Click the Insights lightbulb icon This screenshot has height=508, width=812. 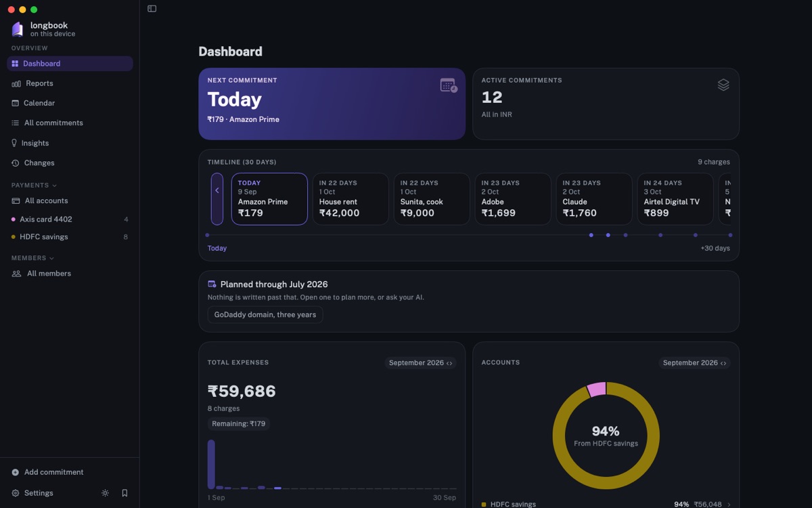[x=14, y=143]
